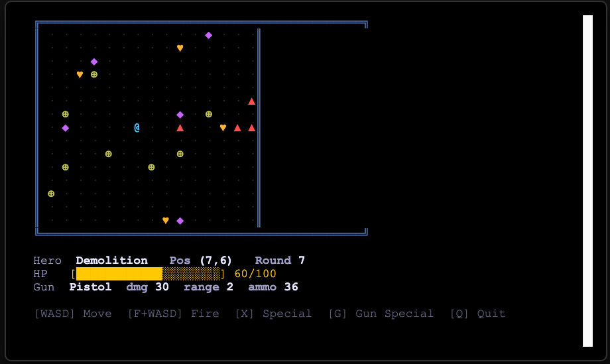Click the purple diamond next to the bottom heart
Image resolution: width=610 pixels, height=364 pixels.
180,221
